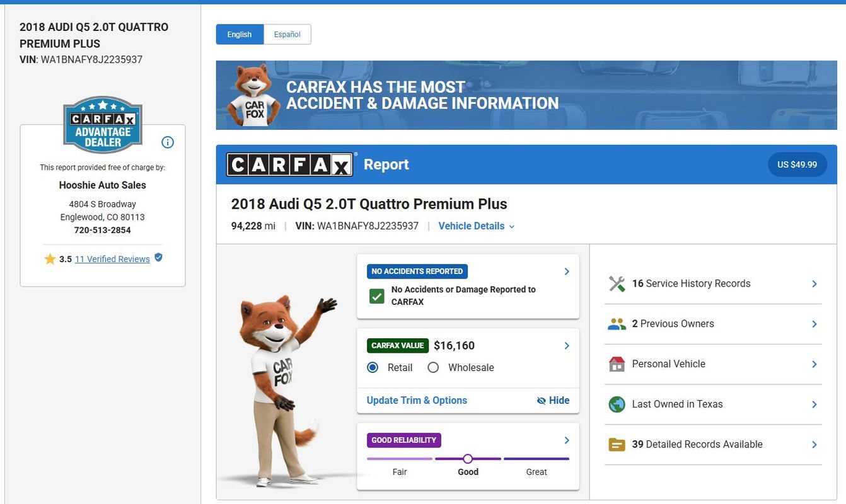The height and width of the screenshot is (504, 846).
Task: Click the Hooshie Auto Sales dealer name
Action: [x=103, y=185]
